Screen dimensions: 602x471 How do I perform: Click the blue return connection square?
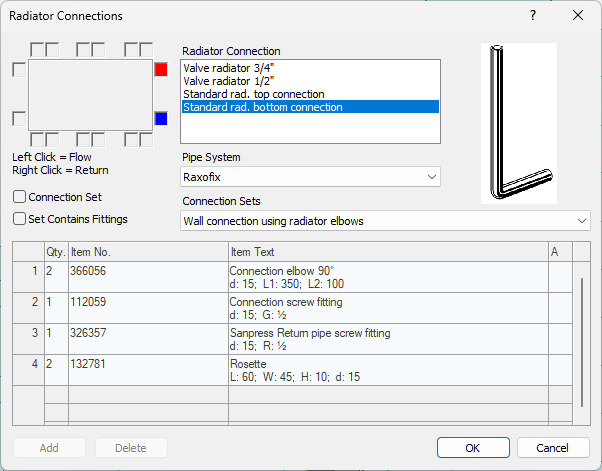click(161, 119)
